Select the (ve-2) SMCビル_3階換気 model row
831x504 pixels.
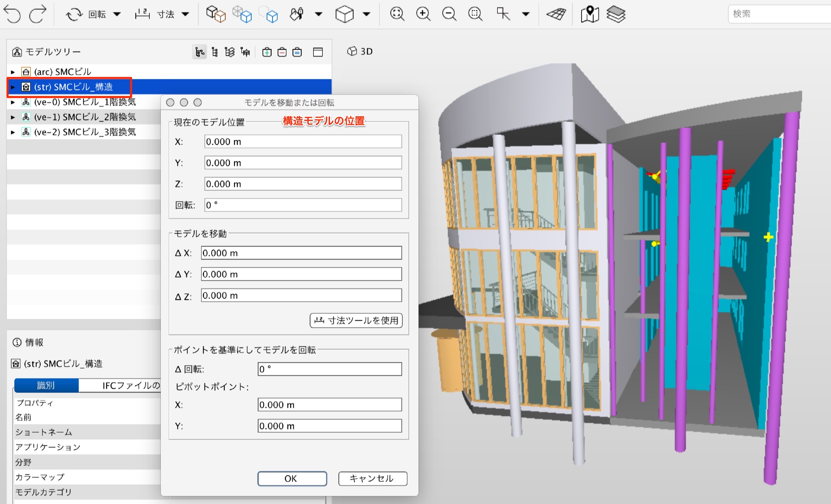click(84, 132)
